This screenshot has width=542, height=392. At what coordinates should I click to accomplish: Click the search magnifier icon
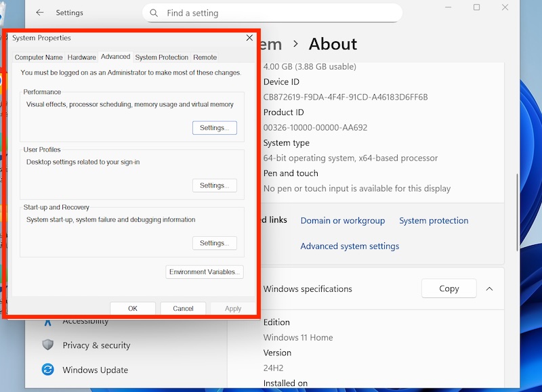154,13
